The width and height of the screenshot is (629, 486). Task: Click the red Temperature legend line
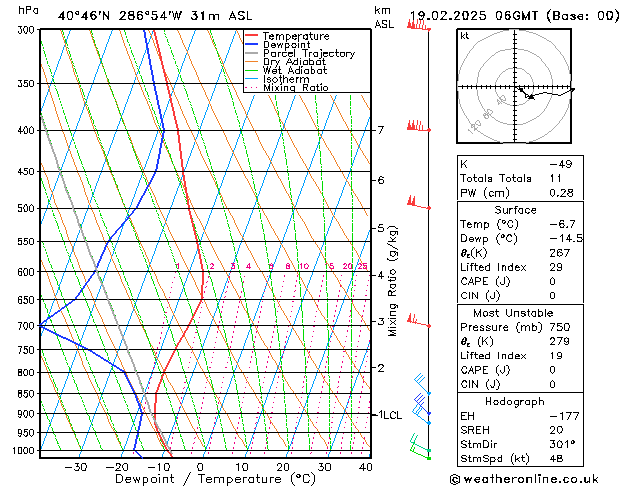click(x=251, y=36)
